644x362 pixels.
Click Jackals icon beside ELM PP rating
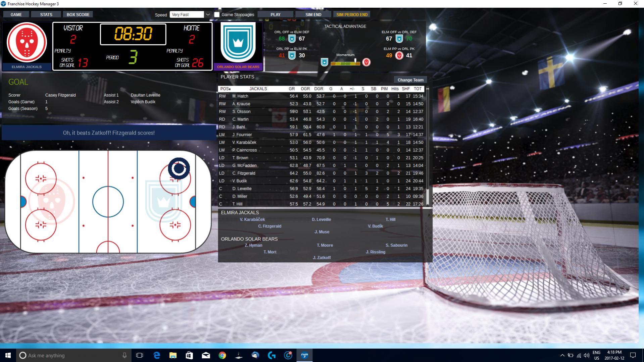click(x=399, y=56)
